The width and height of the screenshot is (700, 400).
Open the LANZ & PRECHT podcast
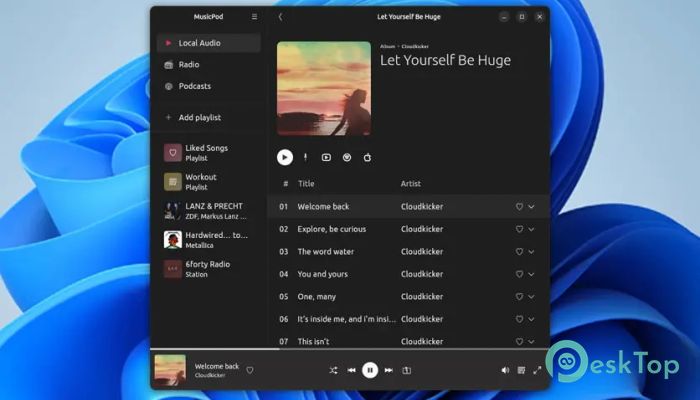(208, 211)
